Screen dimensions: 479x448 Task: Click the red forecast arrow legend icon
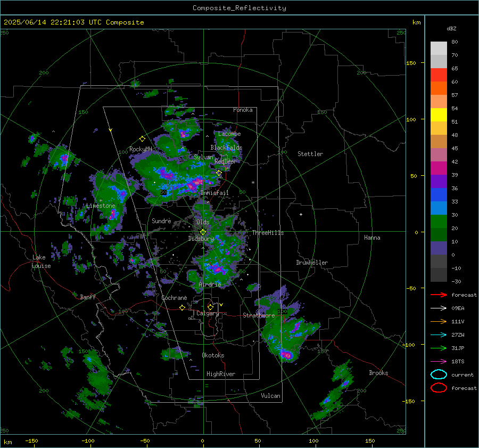click(439, 295)
